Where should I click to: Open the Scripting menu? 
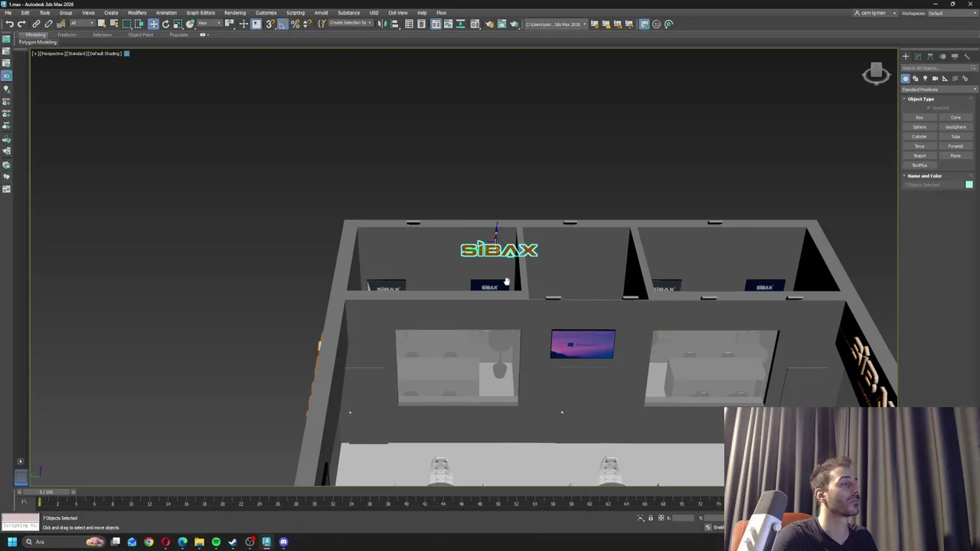pos(295,13)
